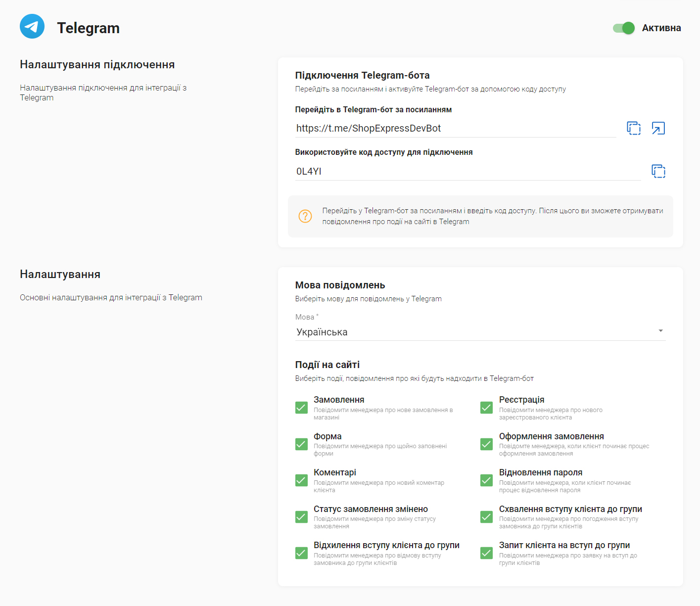The height and width of the screenshot is (606, 700).
Task: Click the bot URL input field
Action: click(x=456, y=128)
